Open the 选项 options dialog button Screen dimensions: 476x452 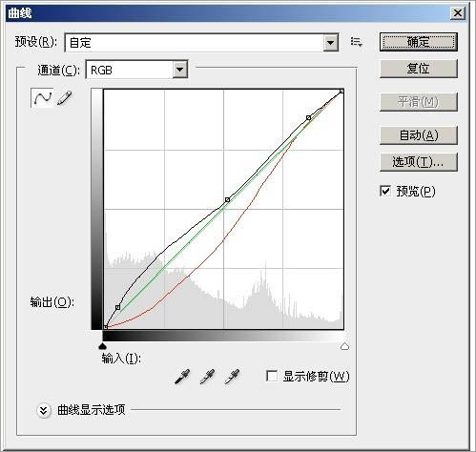(419, 162)
